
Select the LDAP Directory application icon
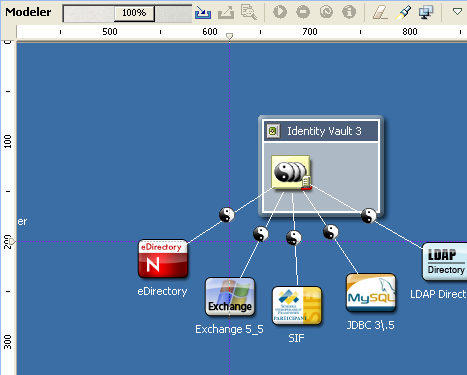click(444, 262)
